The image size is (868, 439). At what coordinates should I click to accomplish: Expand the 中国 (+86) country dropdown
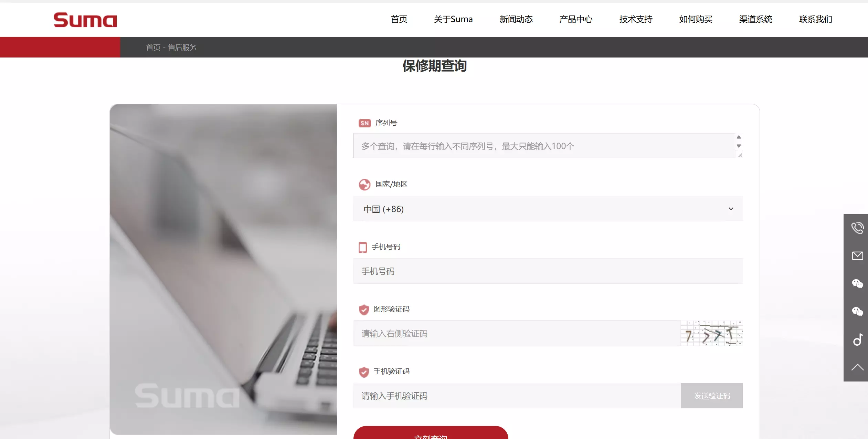548,209
